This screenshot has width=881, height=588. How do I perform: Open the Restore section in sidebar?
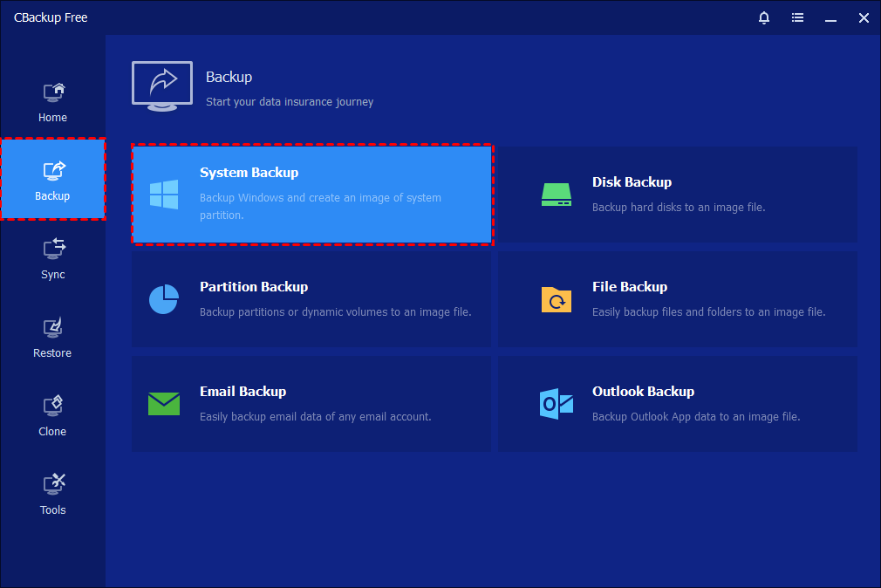pyautogui.click(x=52, y=338)
